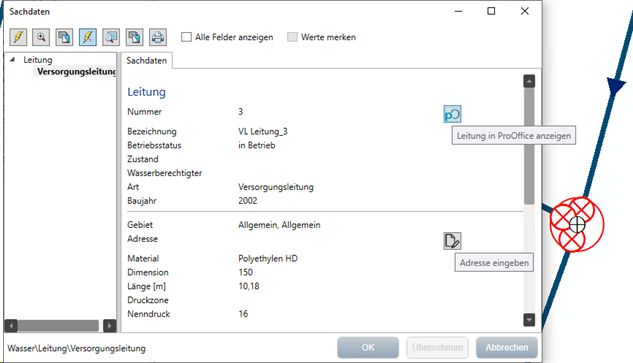Click the copy icon beside the printer icon
The image size is (633, 363).
click(134, 37)
